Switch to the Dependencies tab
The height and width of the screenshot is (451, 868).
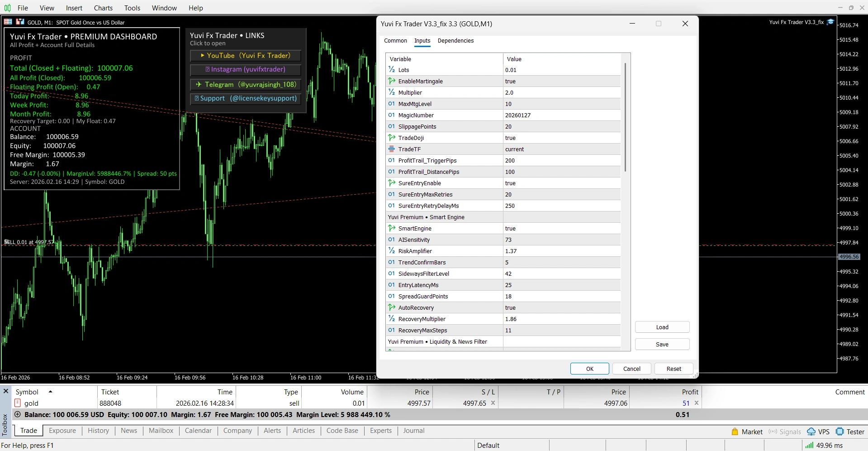(x=455, y=40)
